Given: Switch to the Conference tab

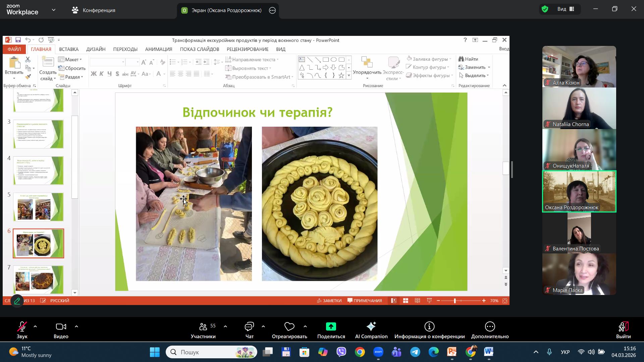Looking at the screenshot, I should (x=94, y=10).
